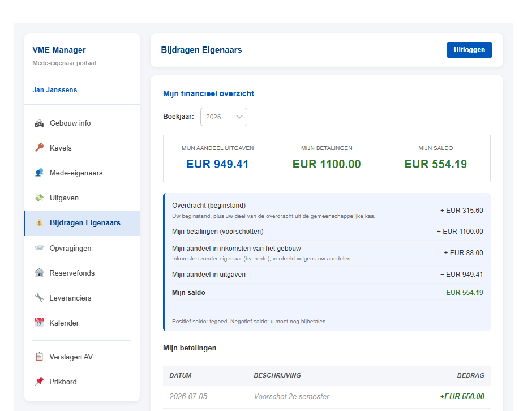Screen dimensions: 532x411
Task: Expand the Boekjaar dropdown chevron arrow
Action: [x=239, y=117]
